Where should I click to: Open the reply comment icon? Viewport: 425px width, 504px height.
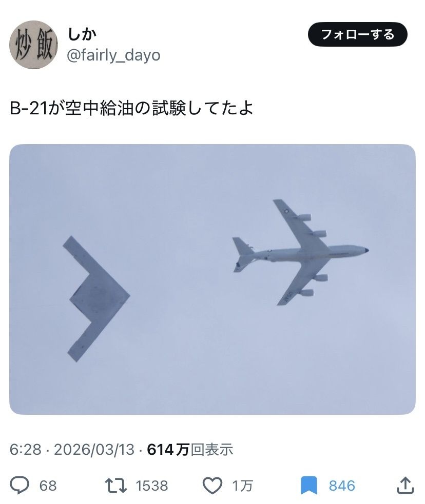pos(20,486)
